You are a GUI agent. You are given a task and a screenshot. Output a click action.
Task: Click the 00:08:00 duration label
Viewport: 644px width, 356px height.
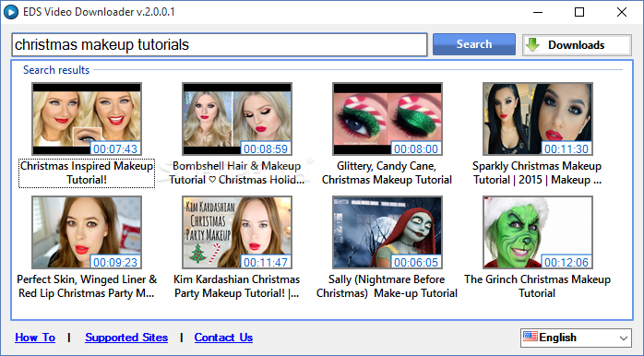[415, 148]
